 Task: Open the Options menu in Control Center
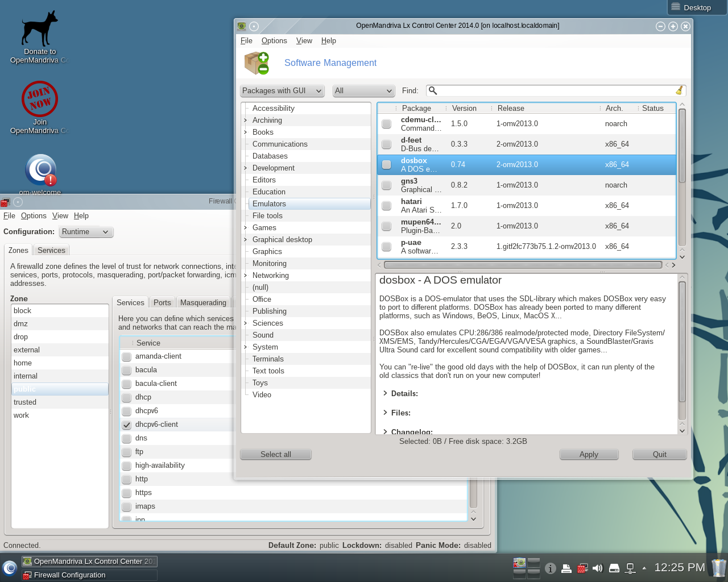tap(274, 40)
